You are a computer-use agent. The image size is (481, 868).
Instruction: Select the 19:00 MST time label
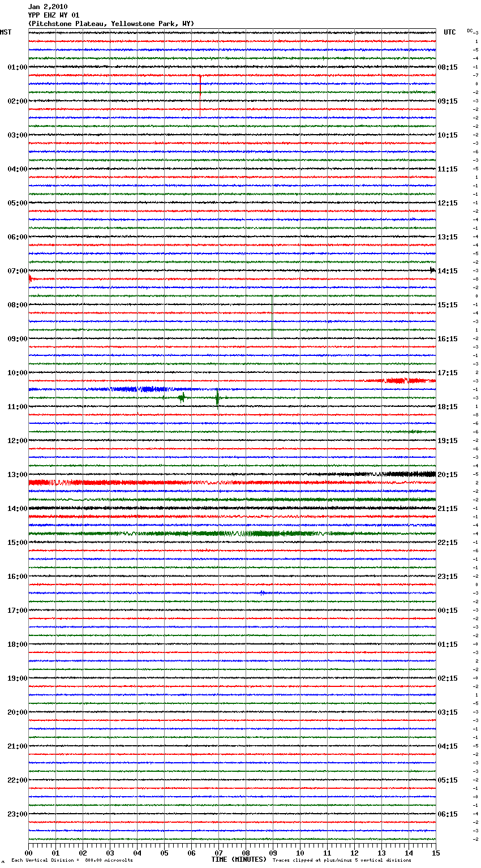(18, 678)
